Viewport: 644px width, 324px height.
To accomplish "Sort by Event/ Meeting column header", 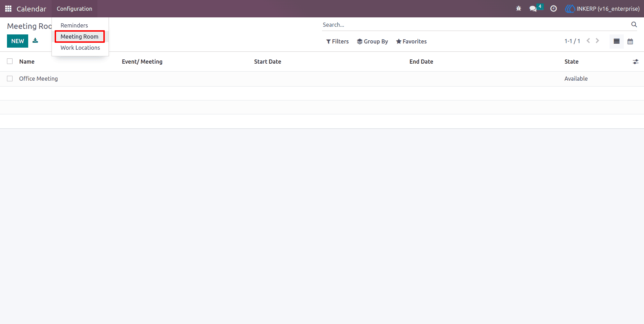I will point(142,62).
